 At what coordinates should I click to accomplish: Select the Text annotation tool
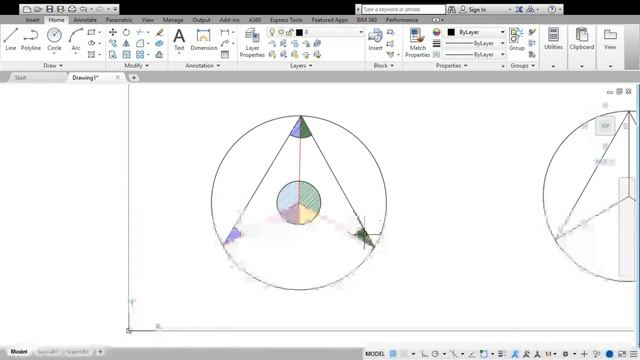[179, 40]
